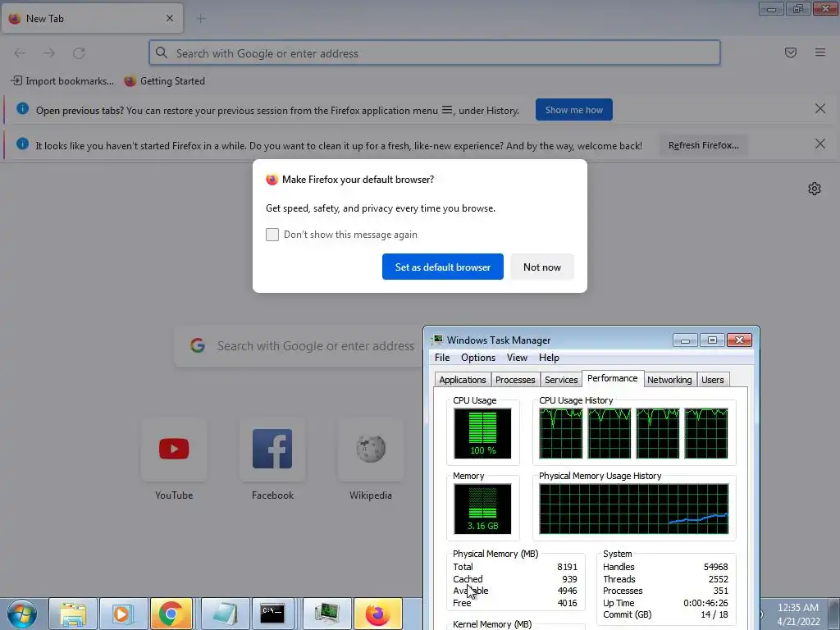The height and width of the screenshot is (630, 840).
Task: Click the Import bookmarks toolbar item
Action: (x=62, y=81)
